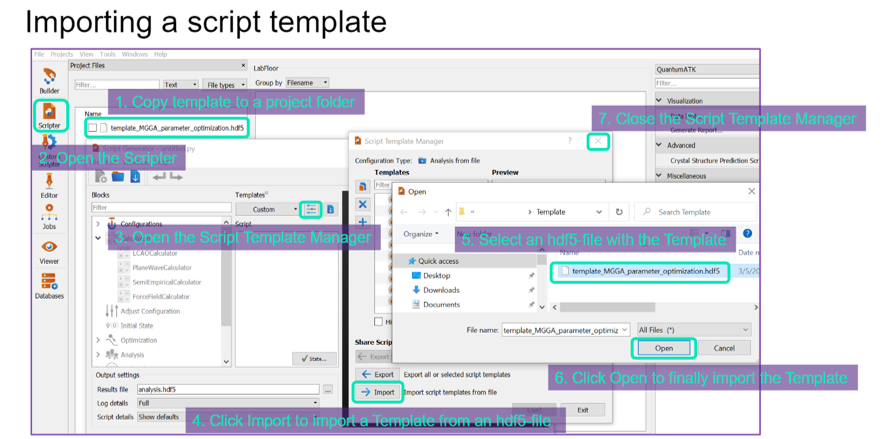Image resolution: width=887 pixels, height=439 pixels.
Task: Open the Group by Filename dropdown
Action: (x=307, y=83)
